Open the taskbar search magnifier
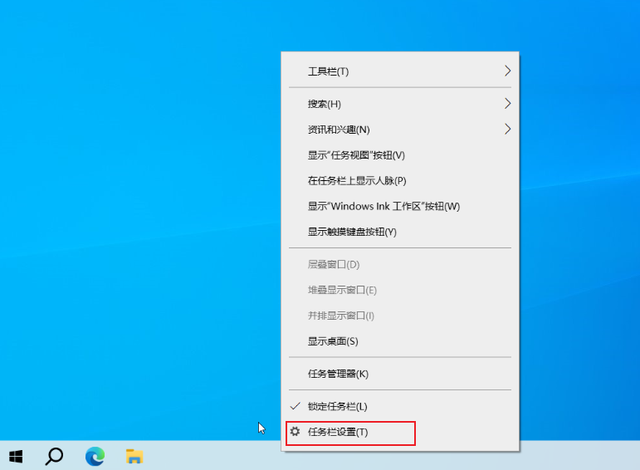The width and height of the screenshot is (640, 470). coord(54,457)
